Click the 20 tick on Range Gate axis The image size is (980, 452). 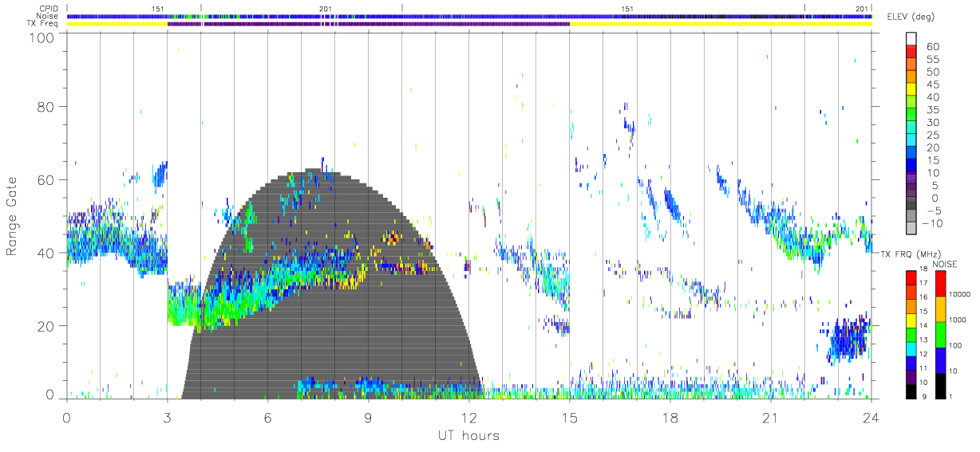click(45, 327)
